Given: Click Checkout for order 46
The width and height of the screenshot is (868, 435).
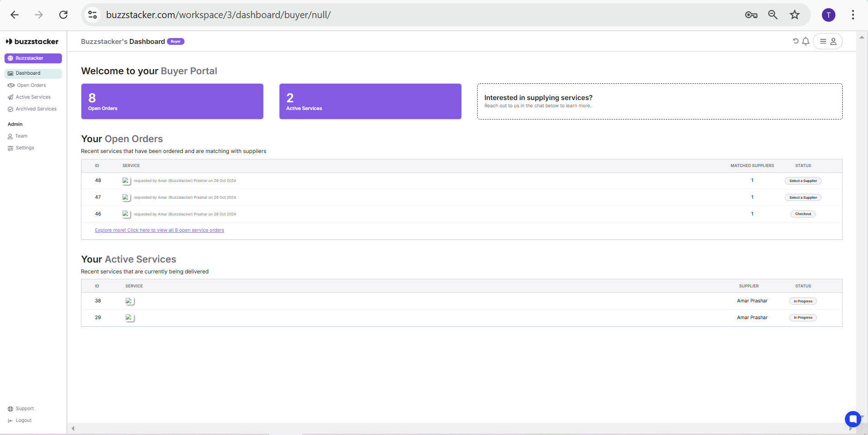Looking at the screenshot, I should coord(803,214).
